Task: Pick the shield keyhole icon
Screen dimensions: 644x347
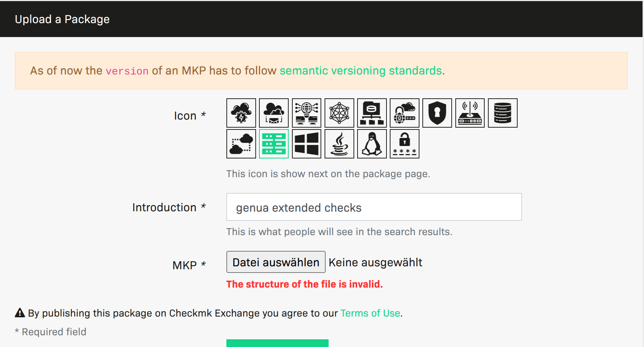Action: (x=437, y=113)
